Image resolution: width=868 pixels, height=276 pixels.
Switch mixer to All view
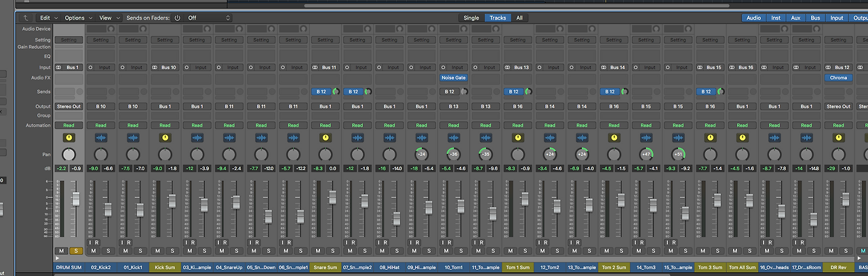(519, 18)
